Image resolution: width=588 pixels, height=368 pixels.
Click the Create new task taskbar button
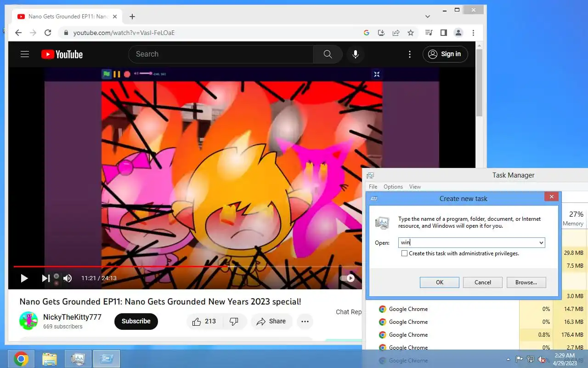(x=107, y=359)
